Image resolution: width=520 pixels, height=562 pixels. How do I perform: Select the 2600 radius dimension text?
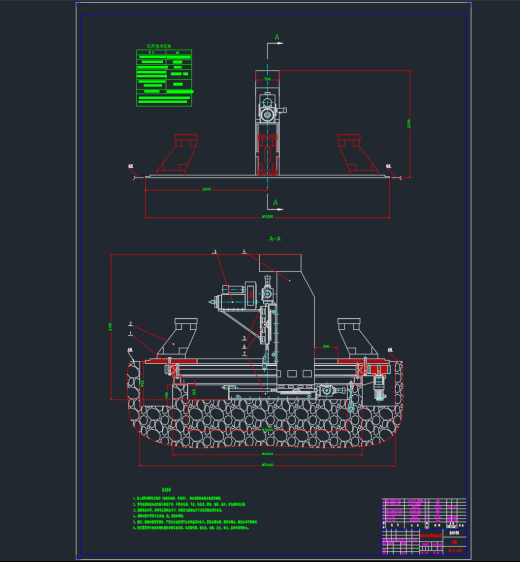[206, 189]
